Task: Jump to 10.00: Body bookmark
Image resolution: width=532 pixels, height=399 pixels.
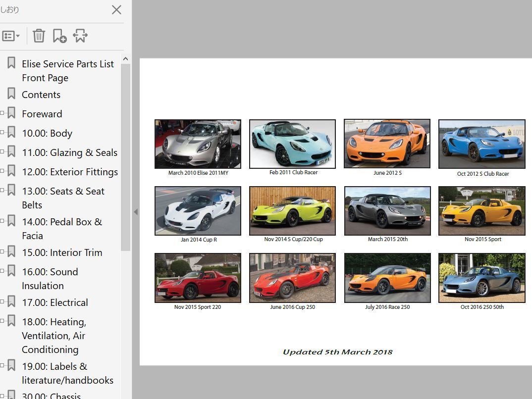Action: coord(47,133)
